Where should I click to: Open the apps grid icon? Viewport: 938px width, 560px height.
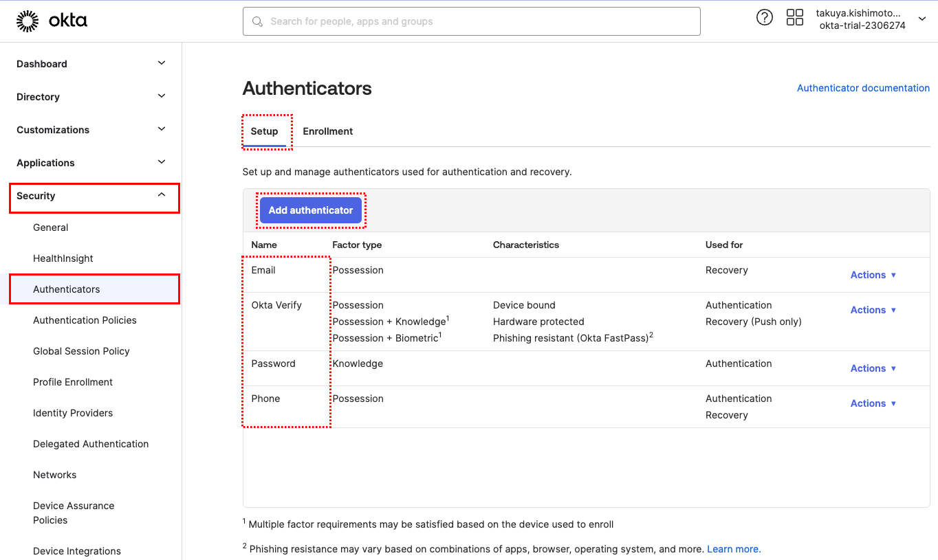(x=794, y=18)
